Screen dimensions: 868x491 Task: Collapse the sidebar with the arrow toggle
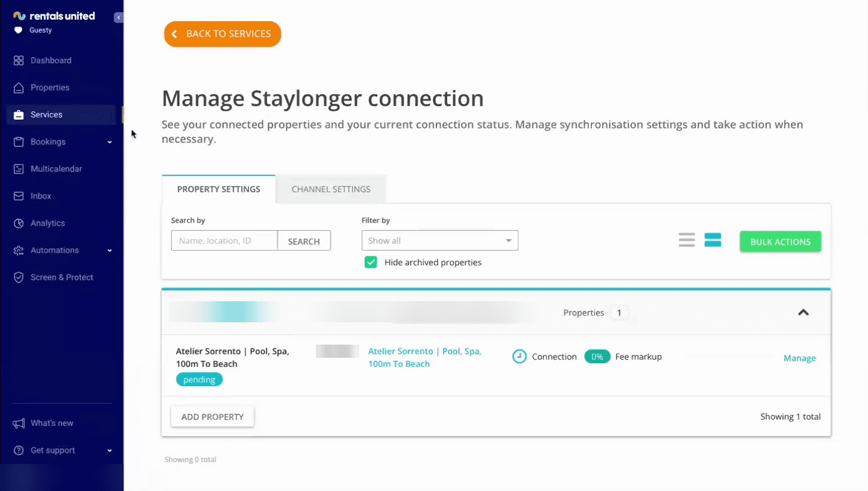click(x=119, y=17)
